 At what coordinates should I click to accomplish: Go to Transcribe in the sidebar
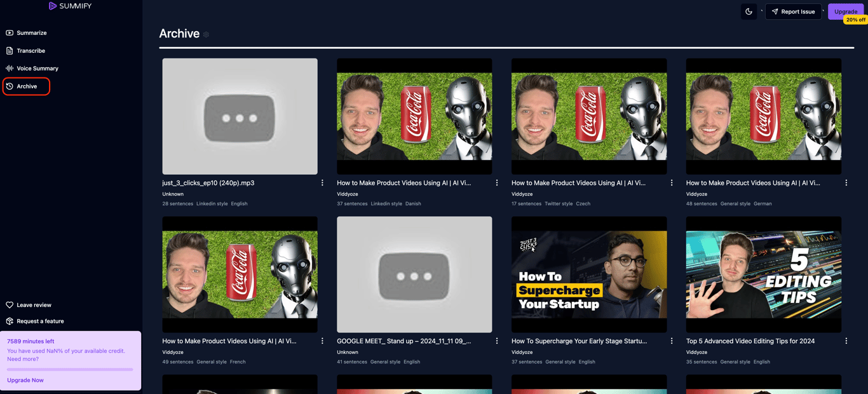[x=25, y=50]
